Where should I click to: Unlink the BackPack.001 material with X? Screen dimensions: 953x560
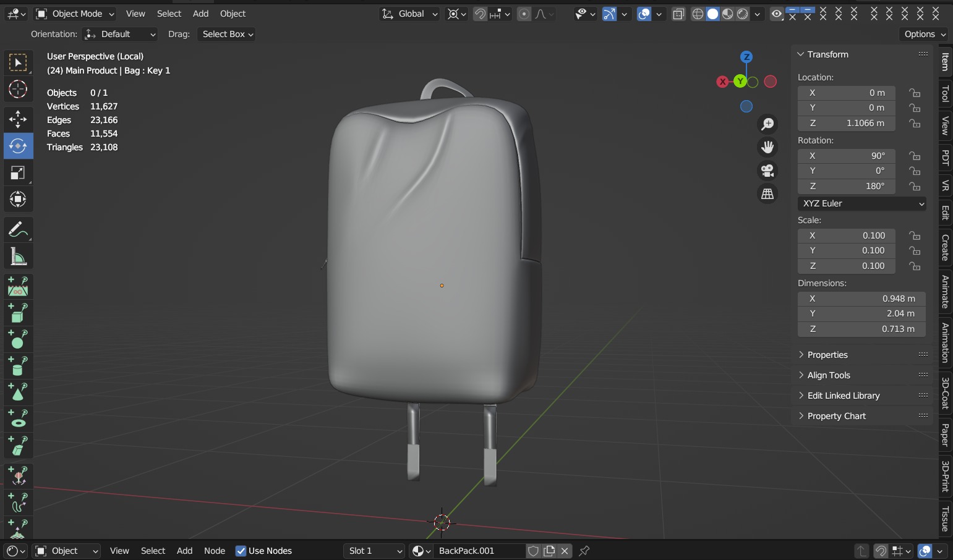565,551
